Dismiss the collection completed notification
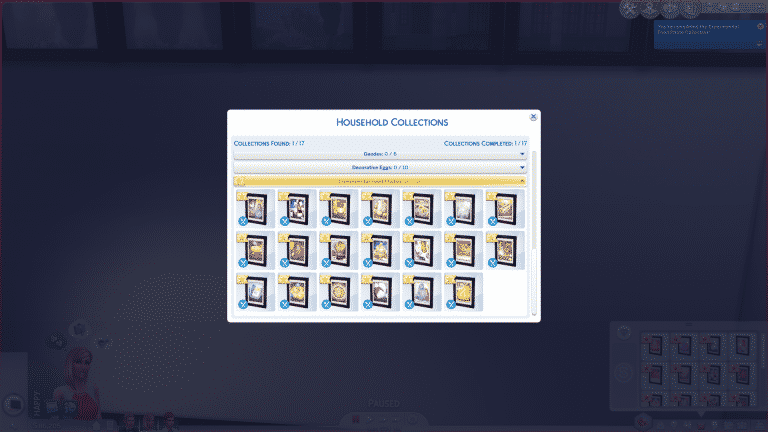 760,26
